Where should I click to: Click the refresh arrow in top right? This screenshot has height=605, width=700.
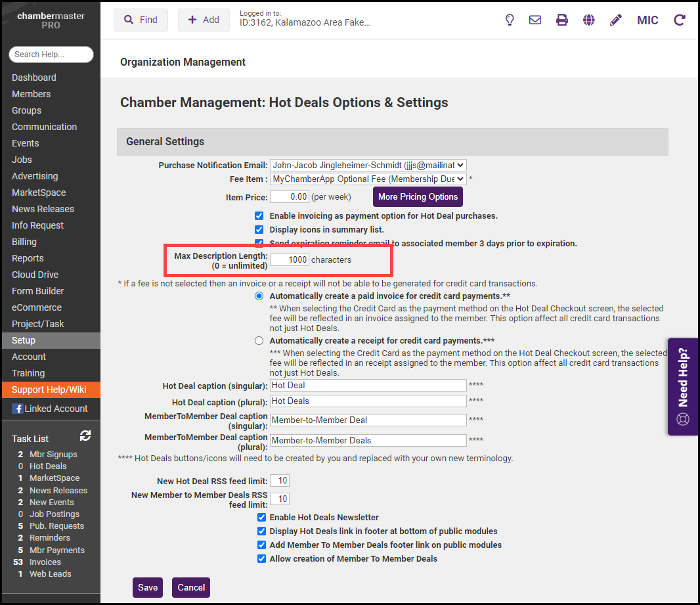coord(680,20)
